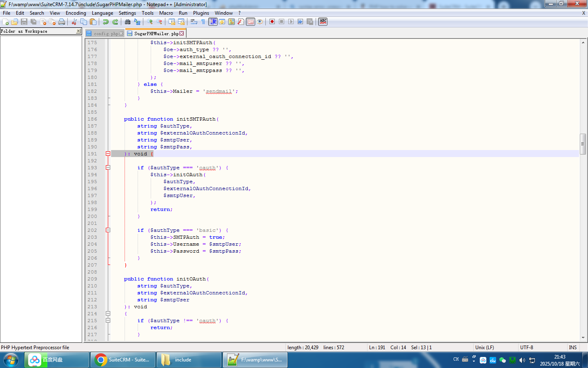Collapse the fold marker at line 215

pyautogui.click(x=108, y=321)
